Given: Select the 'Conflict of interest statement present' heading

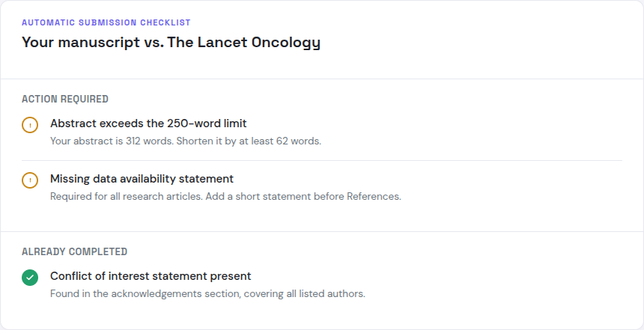Looking at the screenshot, I should [151, 276].
